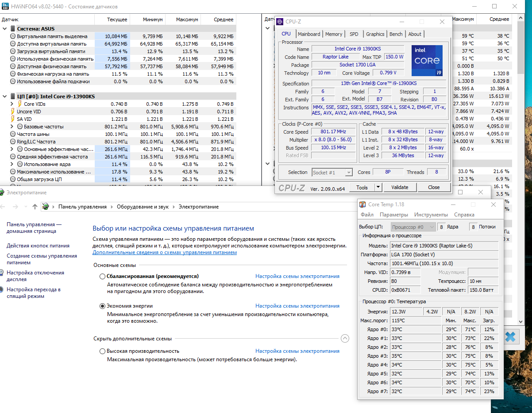The height and width of the screenshot is (413, 532).
Task: Select the Сбалансированная power plan radio button
Action: [x=103, y=276]
